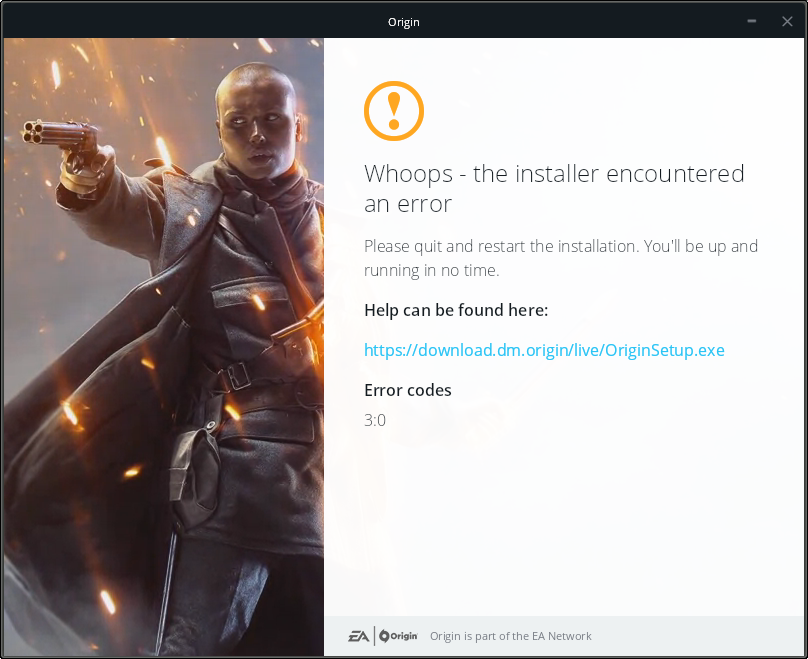Open the OriginSetup.exe download link
Screen dimensions: 808x659
544,350
